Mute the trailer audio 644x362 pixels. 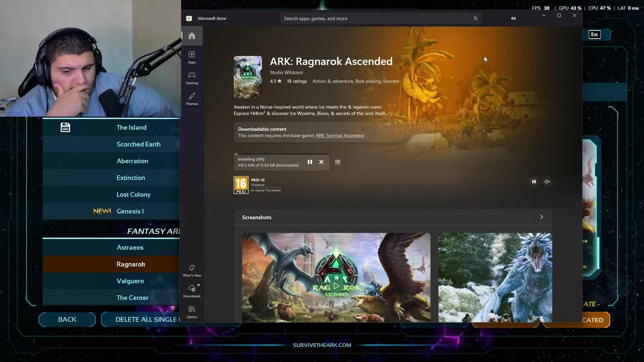tap(547, 182)
